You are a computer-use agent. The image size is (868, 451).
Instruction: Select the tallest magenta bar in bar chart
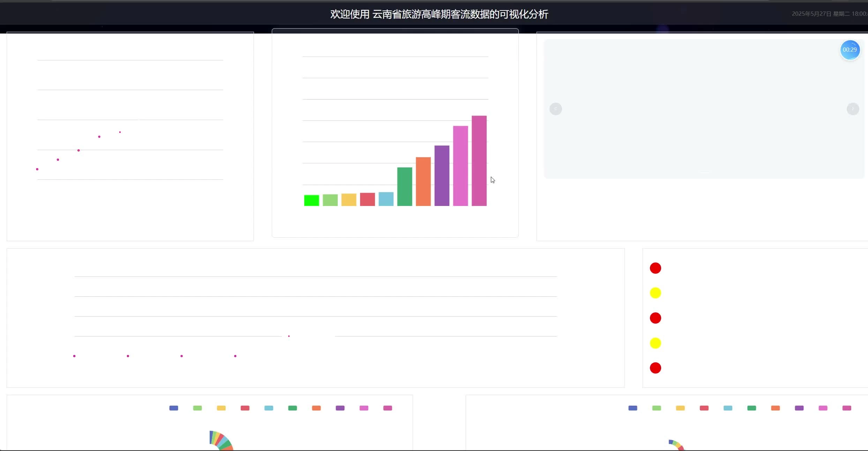click(x=479, y=161)
